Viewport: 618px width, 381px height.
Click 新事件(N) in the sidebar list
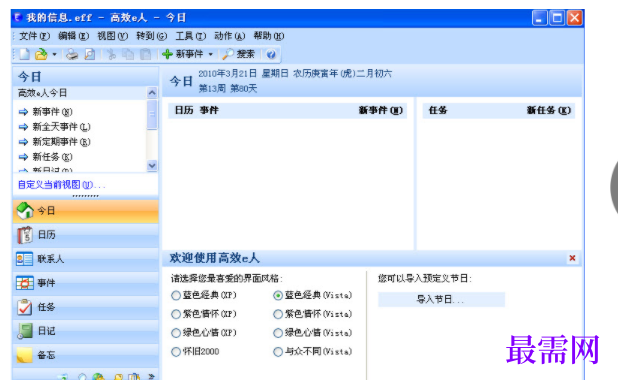(x=52, y=112)
